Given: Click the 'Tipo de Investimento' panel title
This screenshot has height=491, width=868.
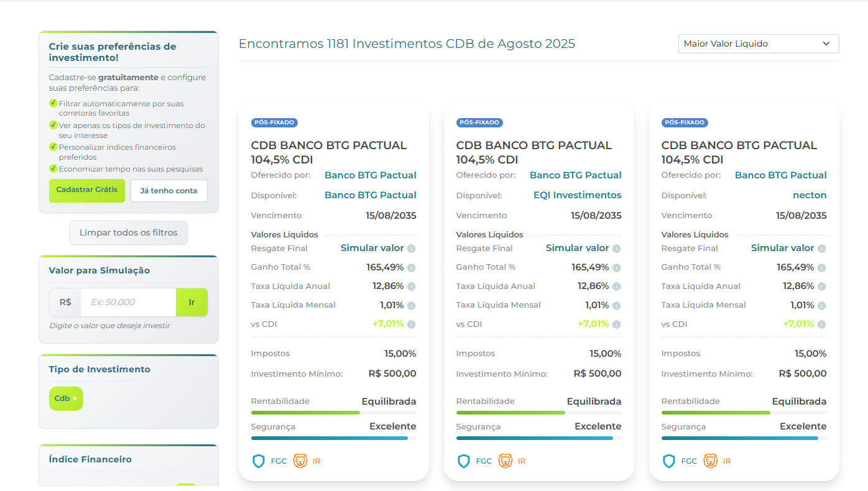Looking at the screenshot, I should point(99,369).
